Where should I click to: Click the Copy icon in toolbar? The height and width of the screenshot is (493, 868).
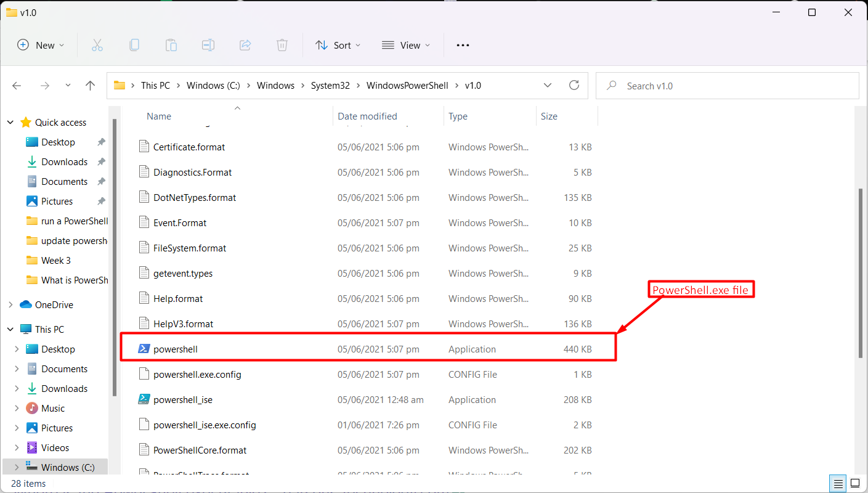click(x=134, y=45)
